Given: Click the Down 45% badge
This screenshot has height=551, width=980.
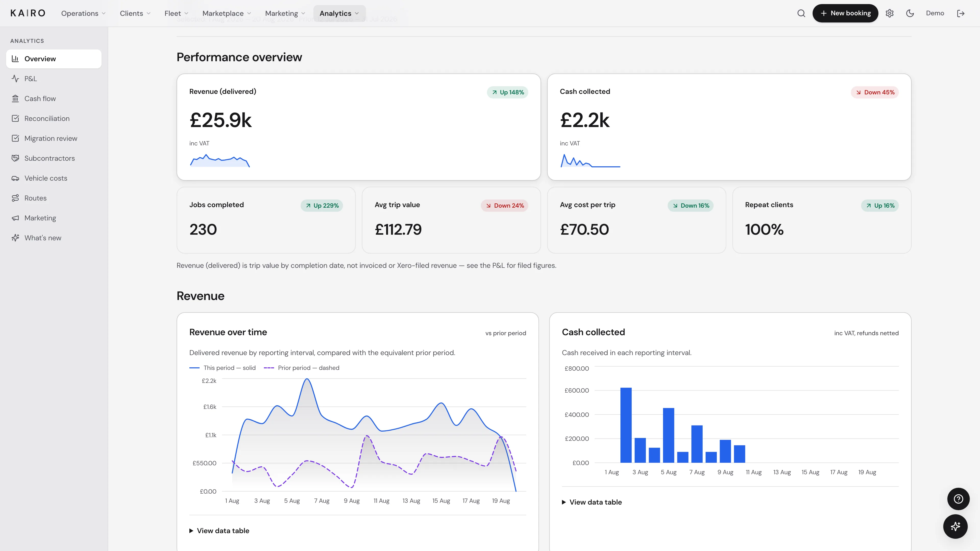Looking at the screenshot, I should tap(875, 92).
